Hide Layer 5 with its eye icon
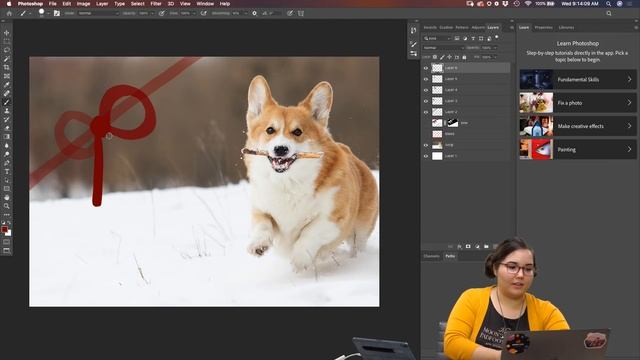The height and width of the screenshot is (360, 640). 426,79
